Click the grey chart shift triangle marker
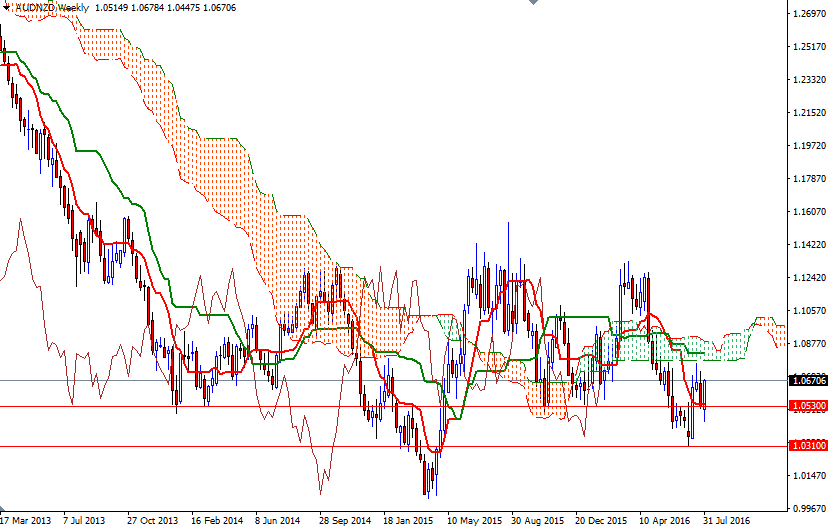The height and width of the screenshot is (528, 828). tap(533, 2)
